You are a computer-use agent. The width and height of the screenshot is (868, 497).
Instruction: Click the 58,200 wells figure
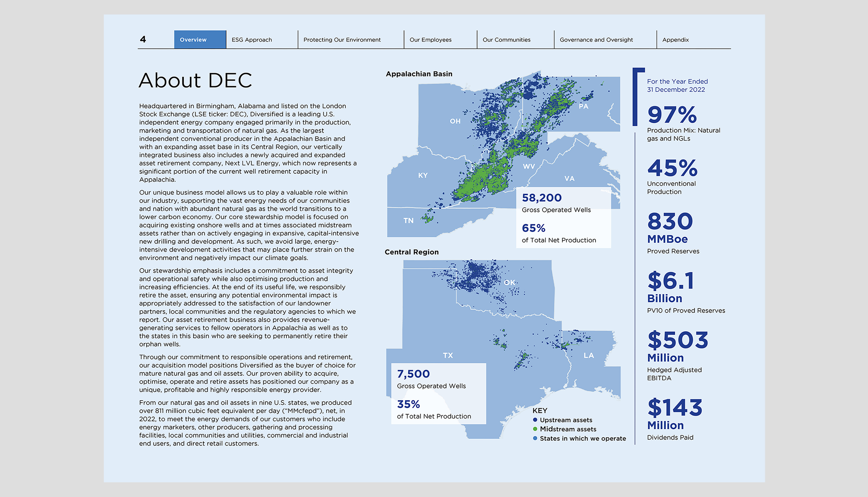(542, 198)
